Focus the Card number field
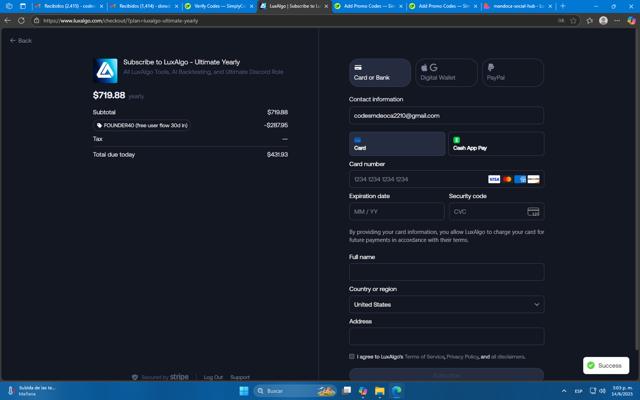 (446, 179)
